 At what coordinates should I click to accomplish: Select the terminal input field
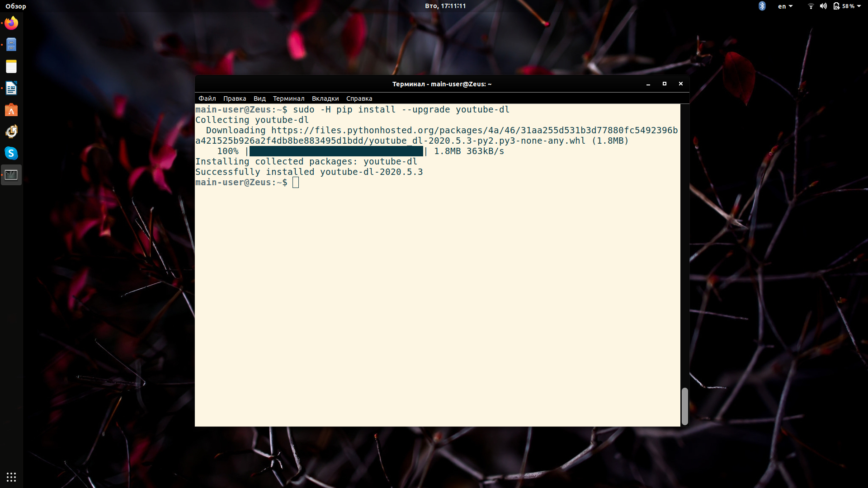[x=296, y=183]
